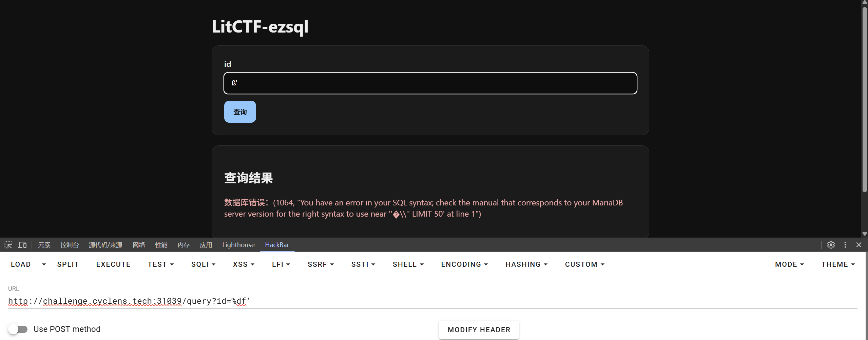868x340 pixels.
Task: Toggle the Use POST method switch
Action: (x=18, y=329)
